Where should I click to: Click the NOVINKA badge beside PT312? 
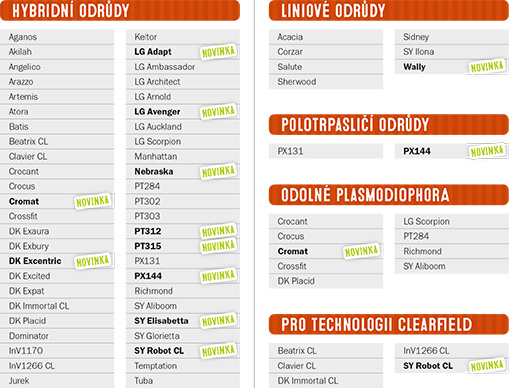click(x=219, y=231)
